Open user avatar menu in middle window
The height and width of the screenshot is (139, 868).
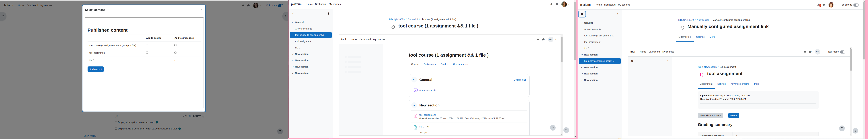pos(566,4)
